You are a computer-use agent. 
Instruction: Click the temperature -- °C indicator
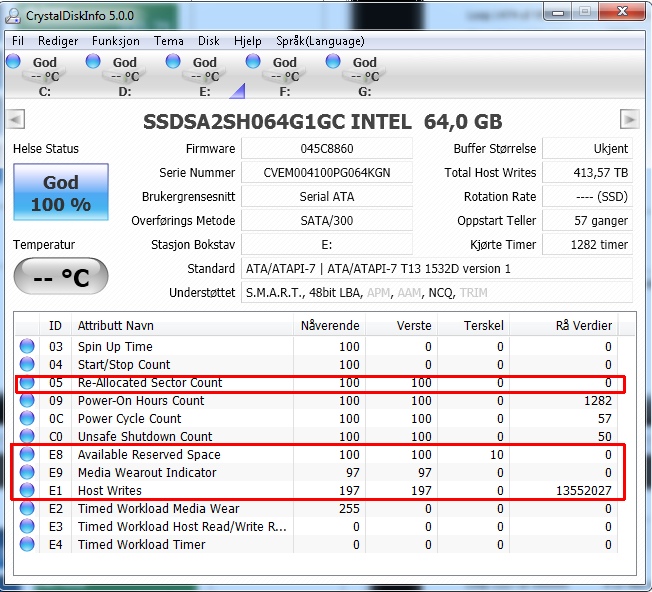(61, 276)
